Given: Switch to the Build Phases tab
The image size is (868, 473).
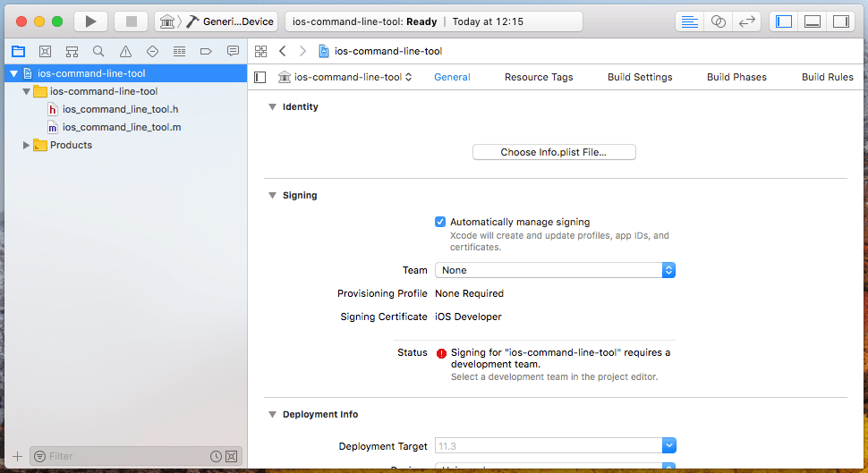Looking at the screenshot, I should point(736,77).
